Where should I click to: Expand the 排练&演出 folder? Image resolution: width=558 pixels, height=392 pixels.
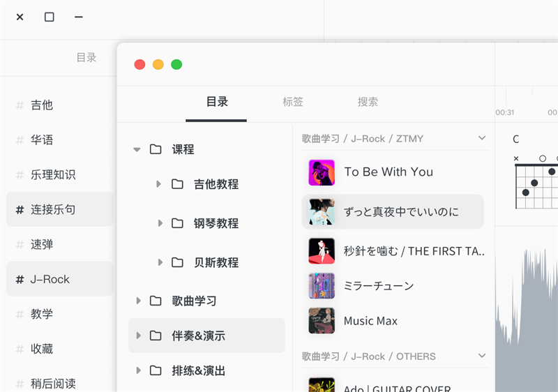(137, 370)
